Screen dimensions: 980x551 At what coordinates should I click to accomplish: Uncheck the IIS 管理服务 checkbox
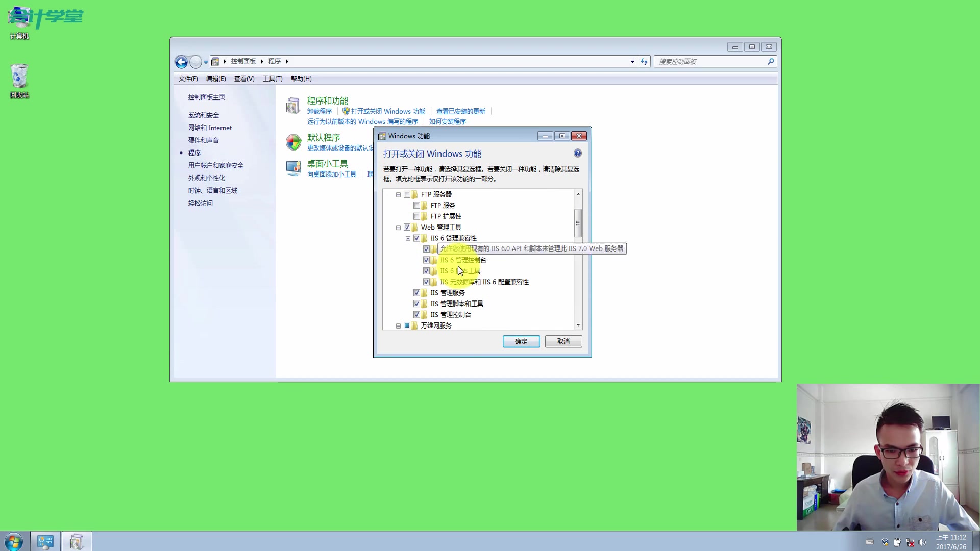tap(417, 293)
